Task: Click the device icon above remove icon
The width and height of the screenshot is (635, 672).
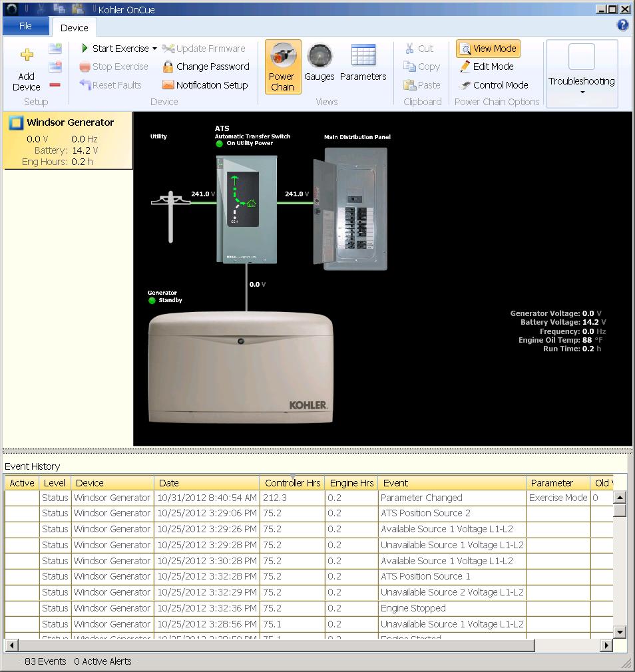Action: tap(55, 67)
